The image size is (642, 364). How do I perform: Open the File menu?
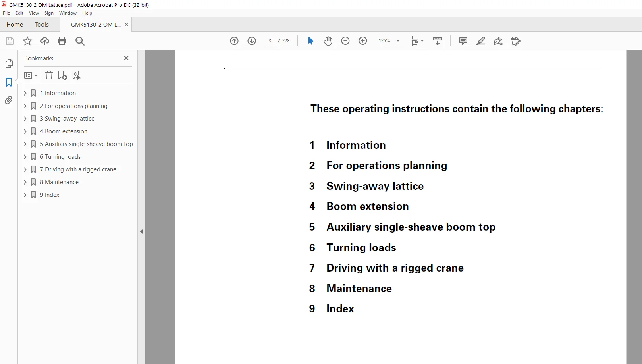click(x=6, y=13)
